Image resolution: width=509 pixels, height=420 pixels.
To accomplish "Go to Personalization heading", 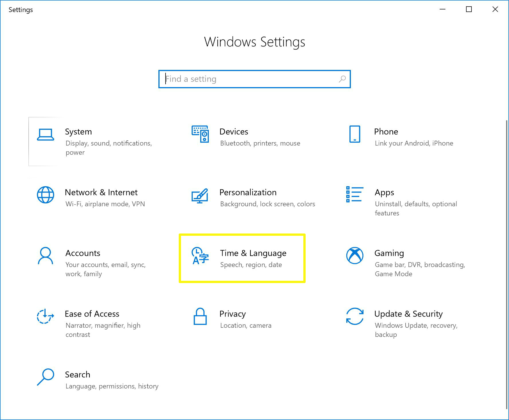I will point(248,192).
